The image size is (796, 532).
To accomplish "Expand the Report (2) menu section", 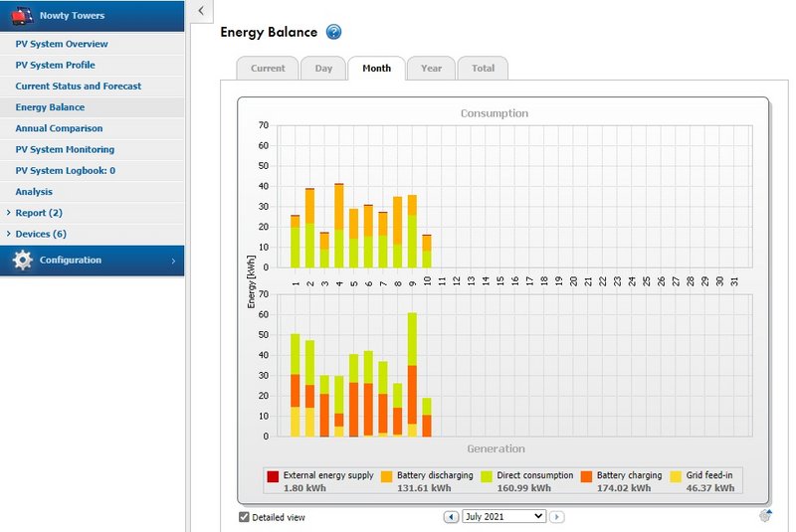I will point(9,213).
